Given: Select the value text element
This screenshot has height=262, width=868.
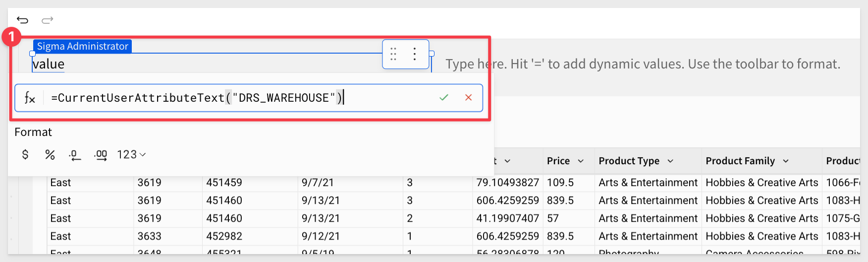Looking at the screenshot, I should (49, 64).
